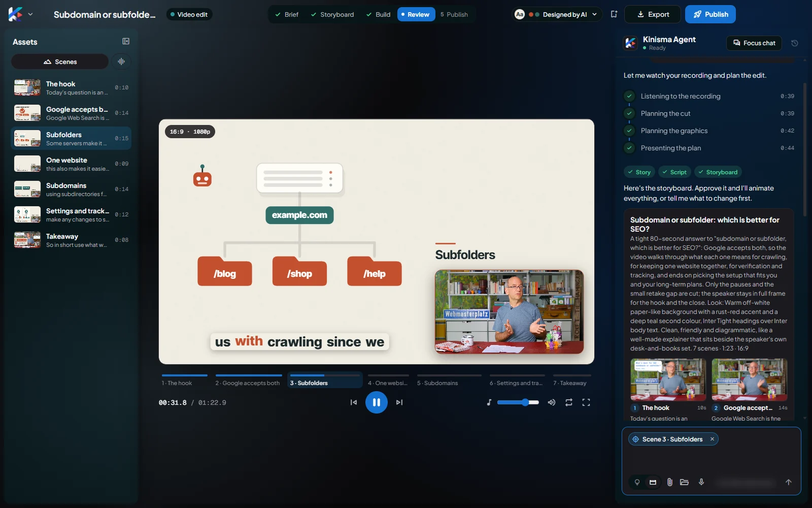Start voice input with the microphone icon
Image resolution: width=812 pixels, height=508 pixels.
[x=701, y=482]
